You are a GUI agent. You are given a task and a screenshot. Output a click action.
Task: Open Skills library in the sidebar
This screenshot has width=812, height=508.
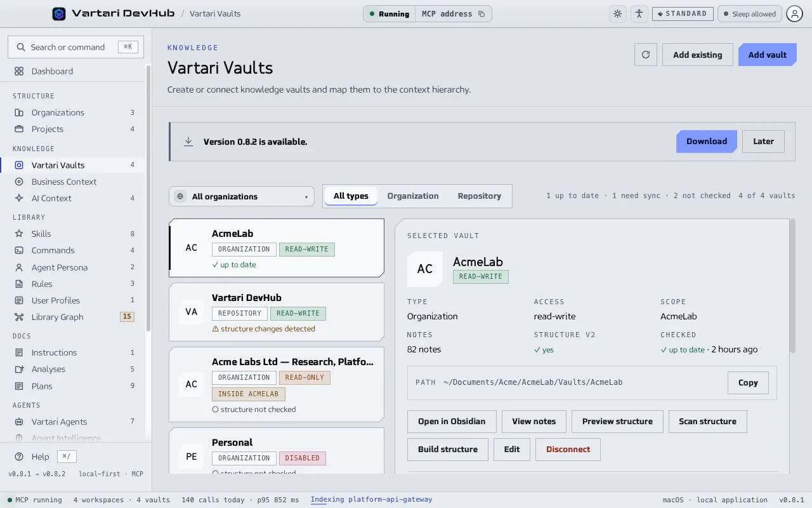point(73,234)
